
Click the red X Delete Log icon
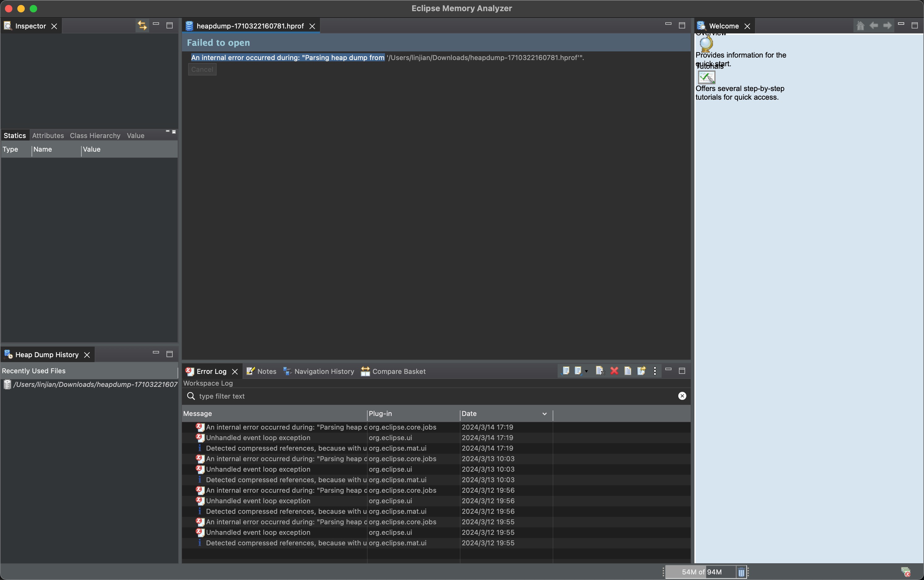coord(614,371)
